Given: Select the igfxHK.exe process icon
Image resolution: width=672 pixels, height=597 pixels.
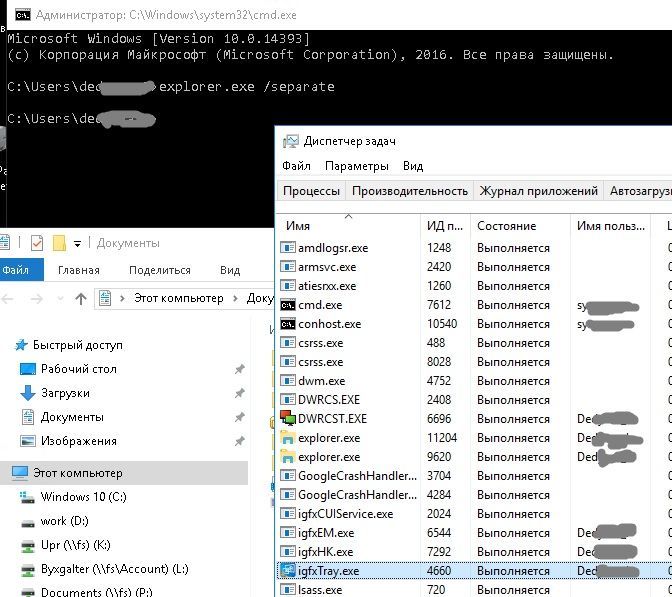Looking at the screenshot, I should point(288,551).
